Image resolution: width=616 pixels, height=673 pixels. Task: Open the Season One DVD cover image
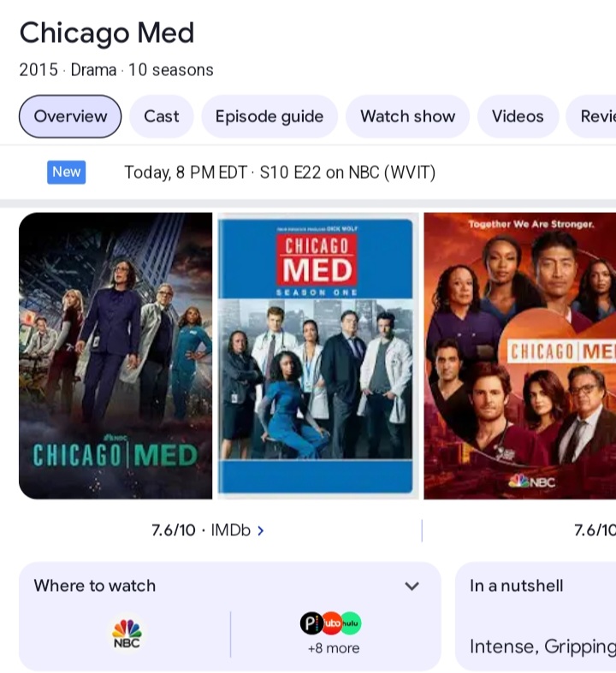[x=317, y=356]
